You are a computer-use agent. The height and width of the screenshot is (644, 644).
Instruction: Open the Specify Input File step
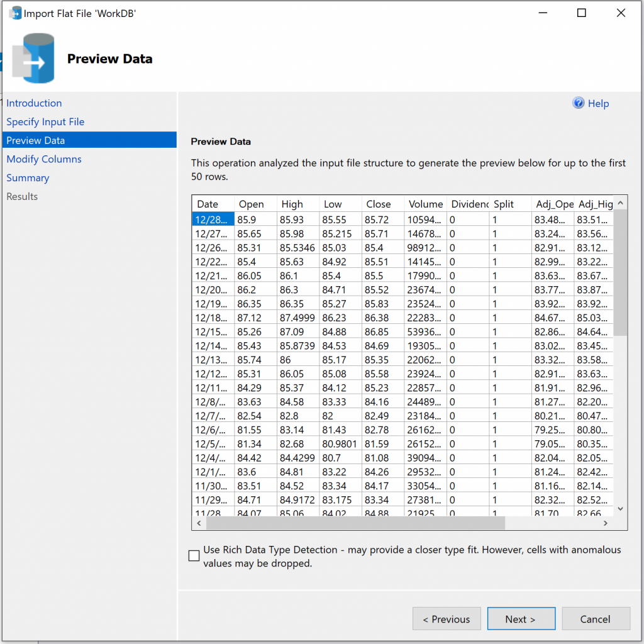pyautogui.click(x=45, y=122)
